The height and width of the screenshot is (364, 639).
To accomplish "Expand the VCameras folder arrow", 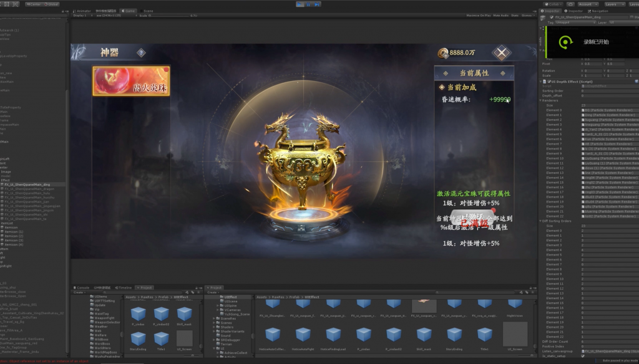I will (218, 310).
